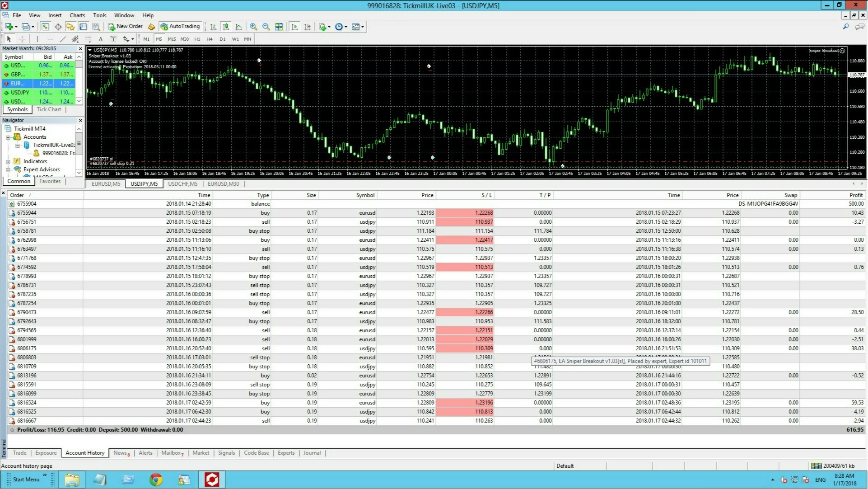The image size is (868, 489).
Task: Select the Equidistant Channel tool
Action: coord(75,39)
